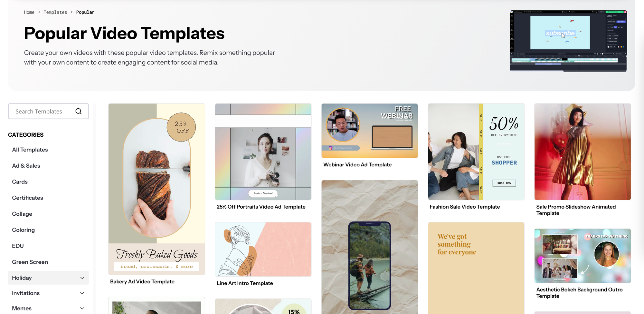This screenshot has width=644, height=314.
Task: Open the Certificates category
Action: [27, 198]
